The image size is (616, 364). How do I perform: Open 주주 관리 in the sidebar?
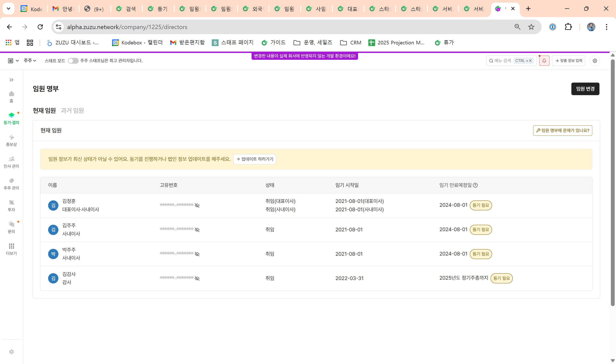pyautogui.click(x=11, y=183)
